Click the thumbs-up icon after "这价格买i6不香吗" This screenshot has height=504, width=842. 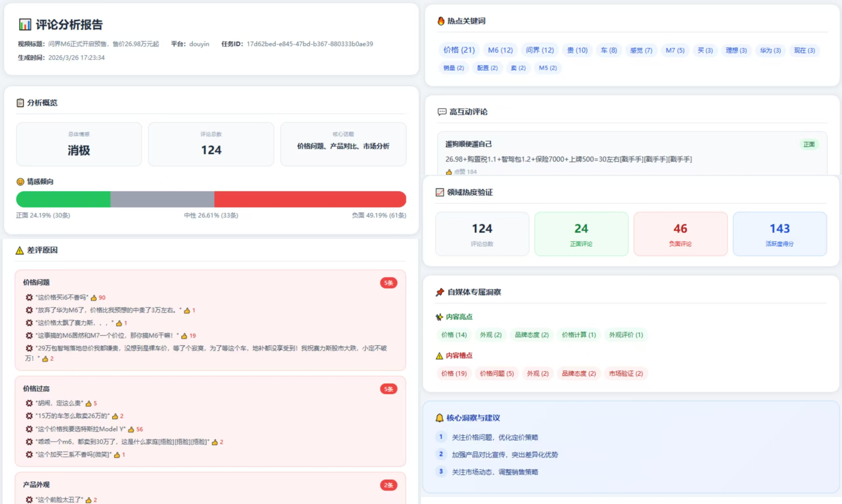click(94, 298)
